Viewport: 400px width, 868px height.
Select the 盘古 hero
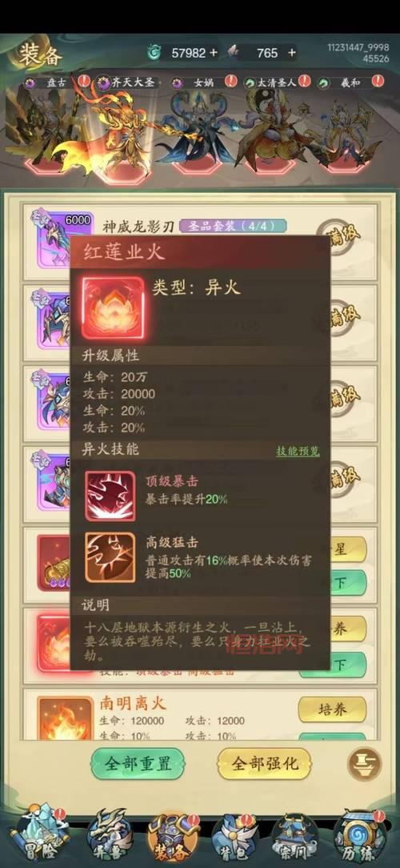(57, 82)
